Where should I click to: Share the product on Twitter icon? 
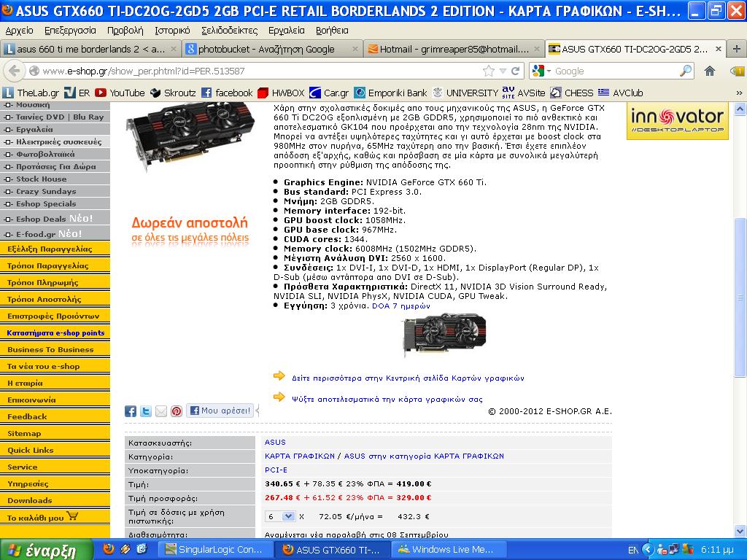coord(146,411)
